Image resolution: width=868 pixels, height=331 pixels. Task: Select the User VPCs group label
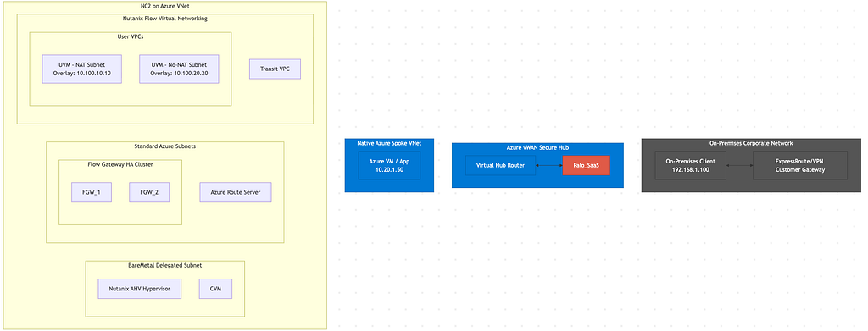tap(131, 37)
